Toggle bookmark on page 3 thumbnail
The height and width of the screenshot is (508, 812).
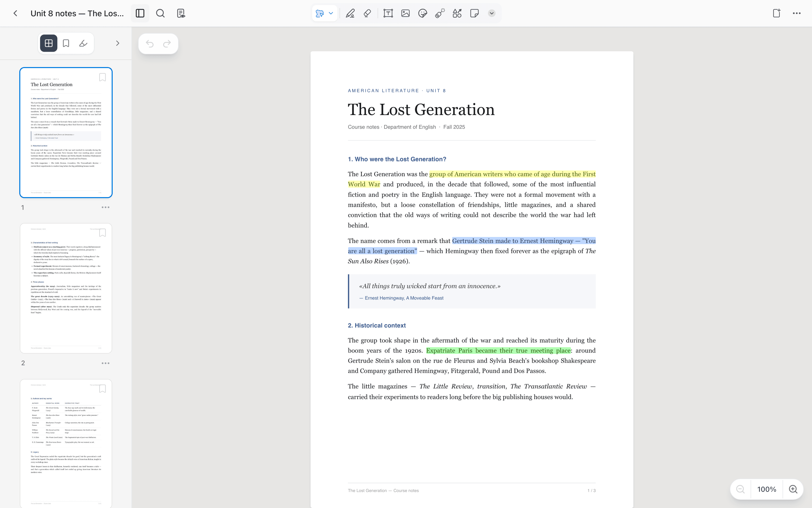102,389
